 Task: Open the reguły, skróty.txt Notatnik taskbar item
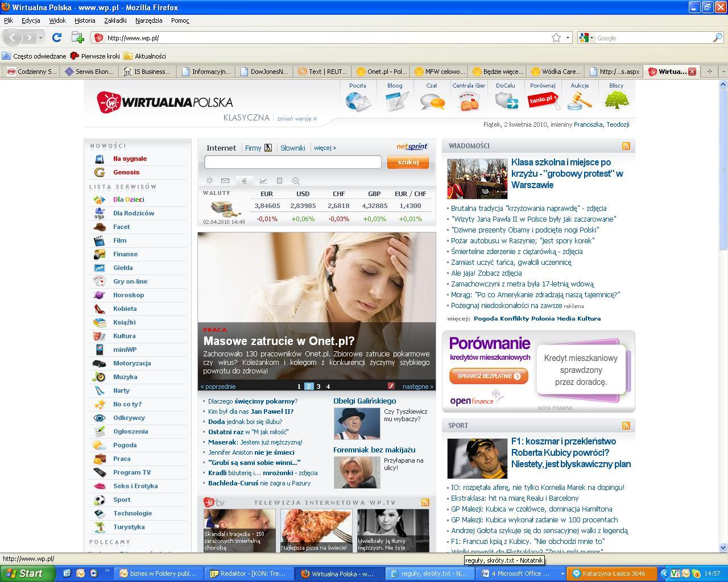pos(429,573)
